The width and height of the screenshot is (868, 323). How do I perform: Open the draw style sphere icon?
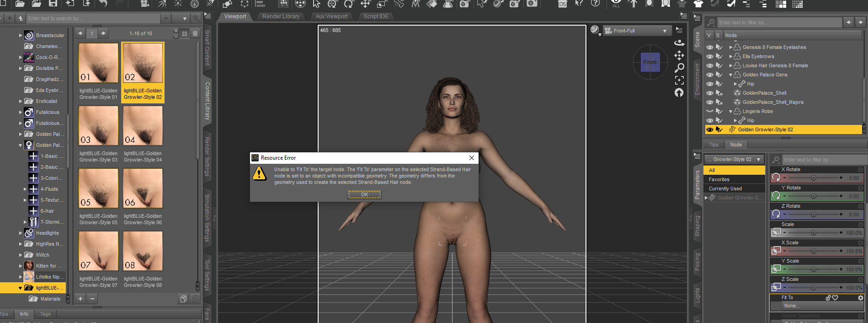click(x=595, y=30)
